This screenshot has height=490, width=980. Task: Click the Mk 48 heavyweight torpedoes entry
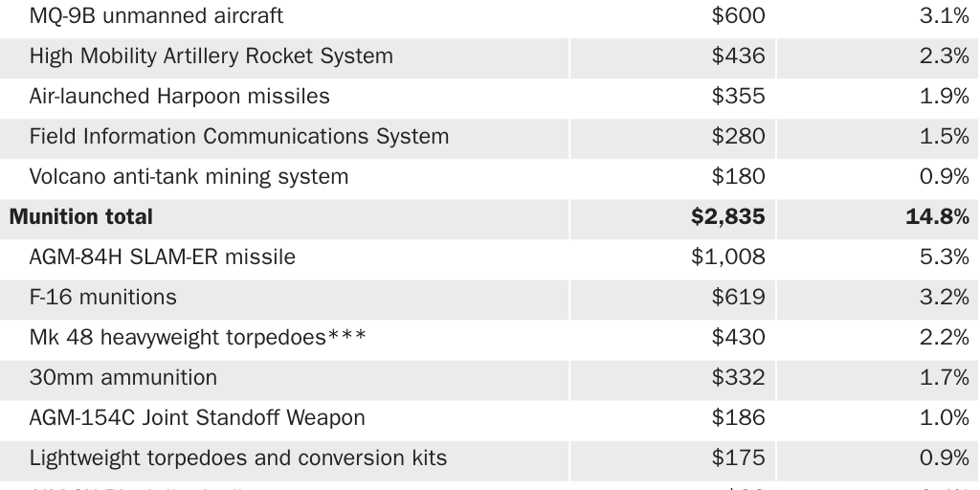197,338
